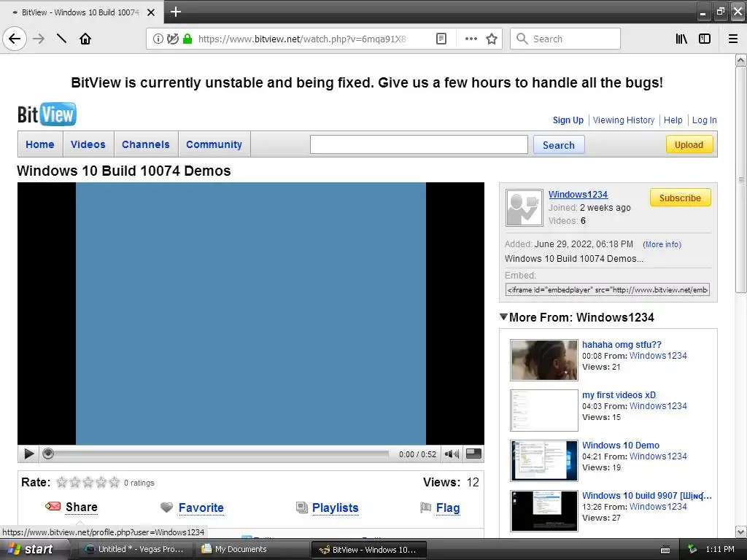Open thumbnail for Windows 10 Demo
The height and width of the screenshot is (560, 747).
pyautogui.click(x=544, y=461)
